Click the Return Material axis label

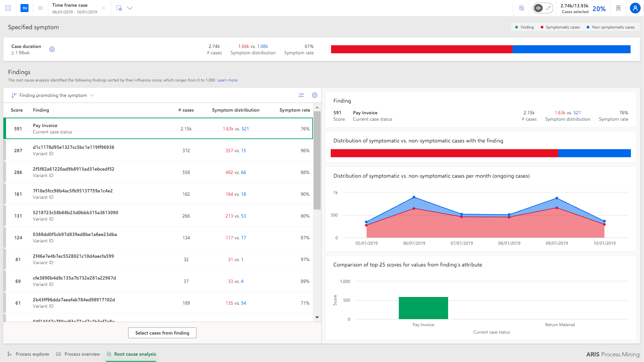560,325
